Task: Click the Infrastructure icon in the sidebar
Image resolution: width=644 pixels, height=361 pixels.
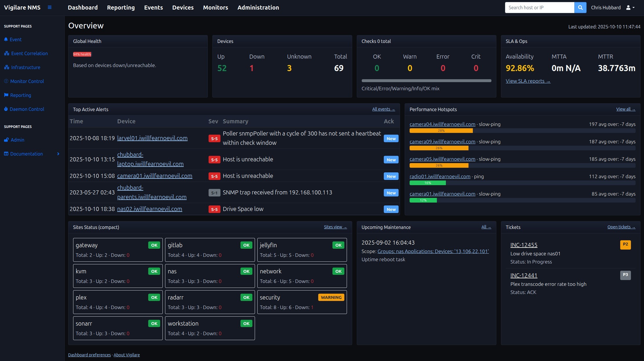Action: pos(6,67)
